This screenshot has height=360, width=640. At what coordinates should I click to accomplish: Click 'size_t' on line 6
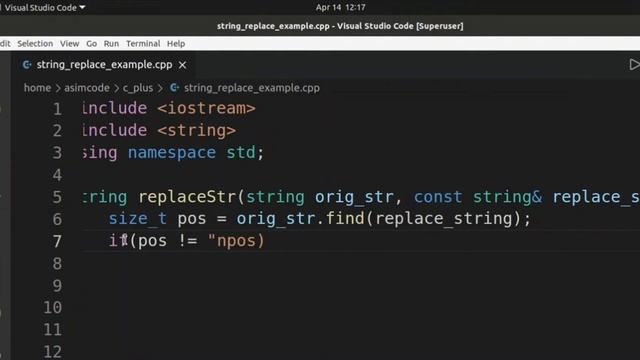click(138, 218)
